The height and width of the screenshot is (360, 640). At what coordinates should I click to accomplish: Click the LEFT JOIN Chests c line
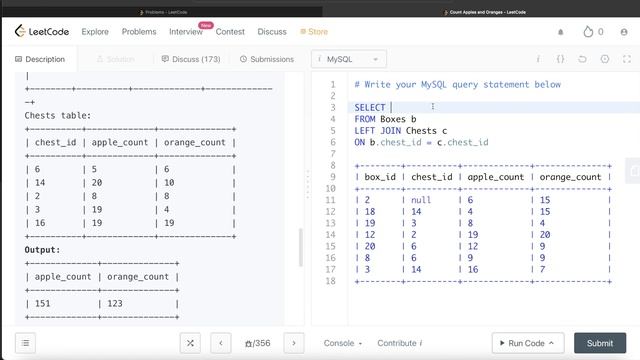[400, 131]
